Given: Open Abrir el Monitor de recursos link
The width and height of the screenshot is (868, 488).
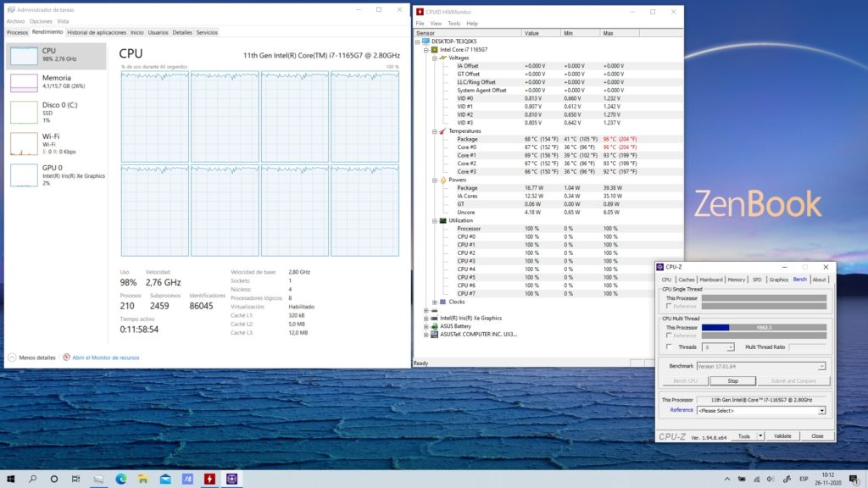Looking at the screenshot, I should coord(106,358).
